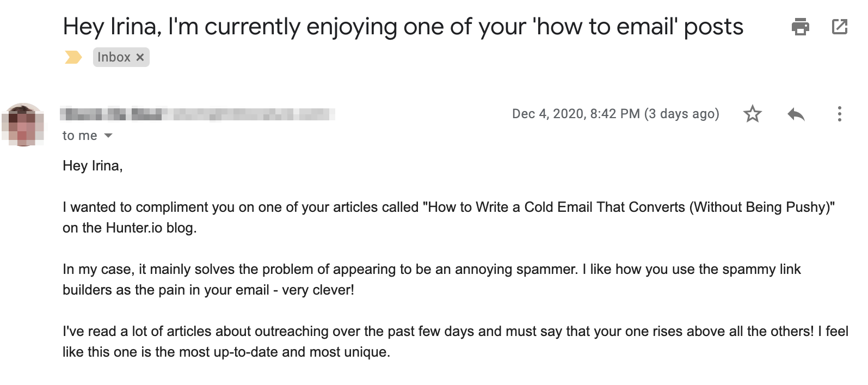Image resolution: width=868 pixels, height=385 pixels.
Task: Toggle the yellow importance marker
Action: click(73, 57)
